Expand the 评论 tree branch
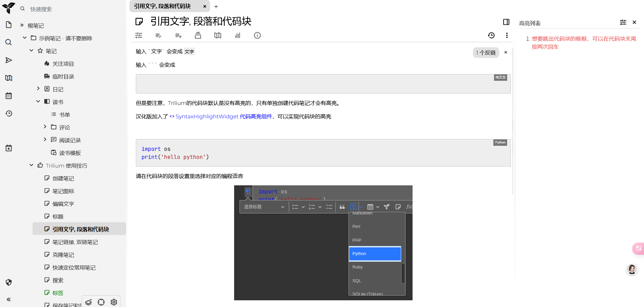The width and height of the screenshot is (644, 307). pyautogui.click(x=45, y=127)
